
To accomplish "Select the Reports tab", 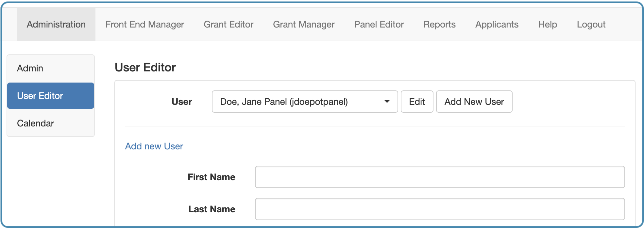I will pyautogui.click(x=439, y=24).
